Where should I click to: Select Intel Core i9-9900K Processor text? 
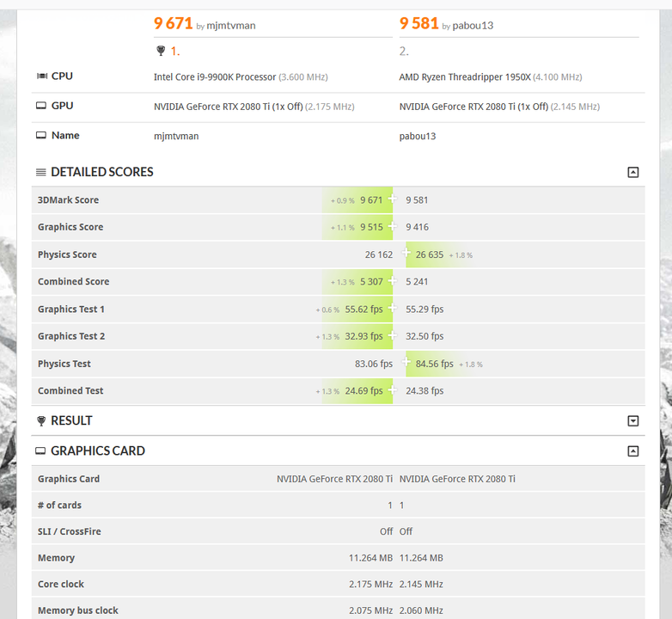tap(215, 77)
